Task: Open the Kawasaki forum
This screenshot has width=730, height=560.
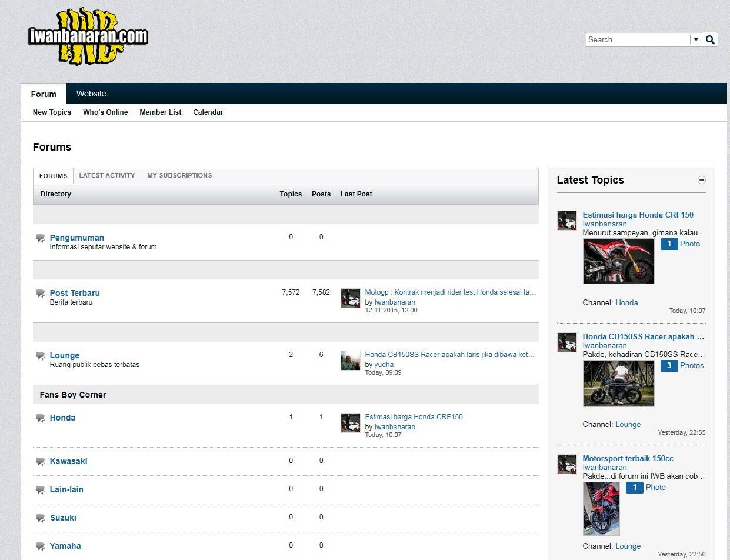Action: click(68, 461)
